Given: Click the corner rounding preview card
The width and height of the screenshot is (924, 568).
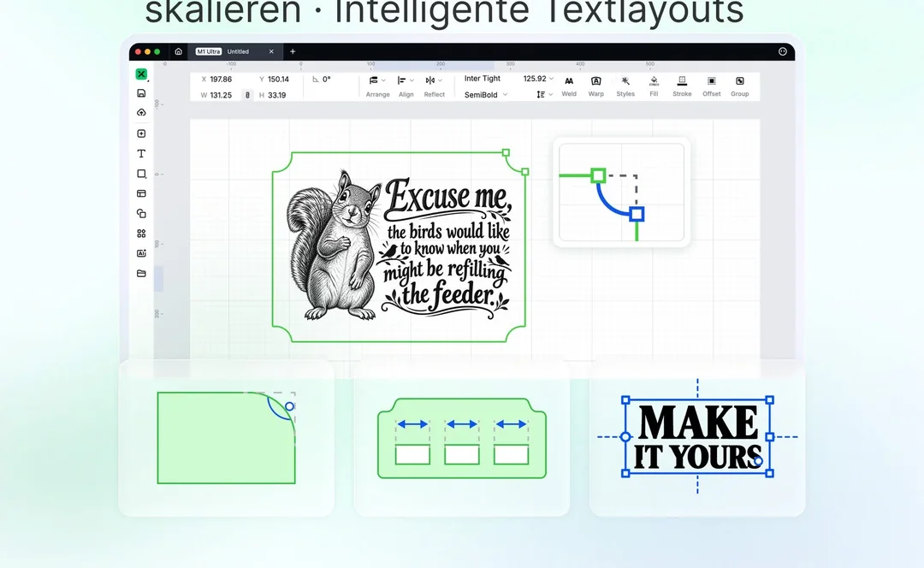Looking at the screenshot, I should (226, 438).
